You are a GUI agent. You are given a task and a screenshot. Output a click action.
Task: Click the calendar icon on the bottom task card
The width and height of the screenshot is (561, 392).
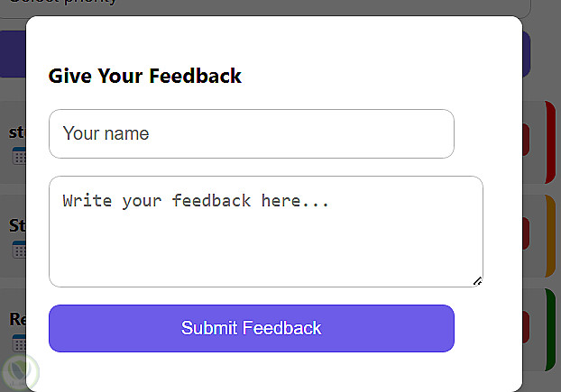click(x=18, y=343)
